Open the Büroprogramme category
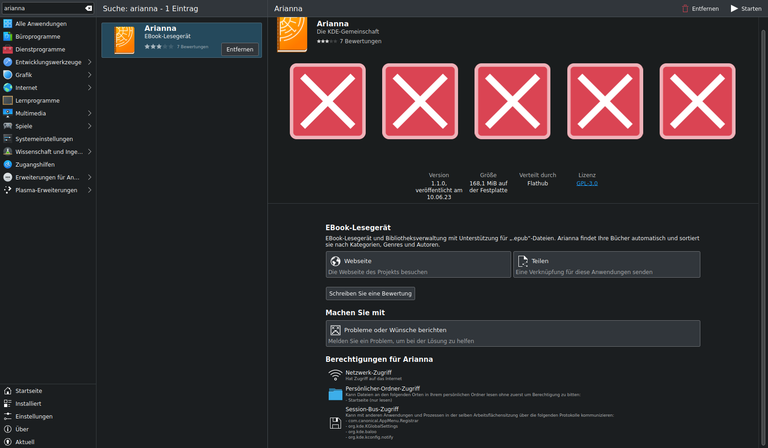768x448 pixels. [37, 36]
